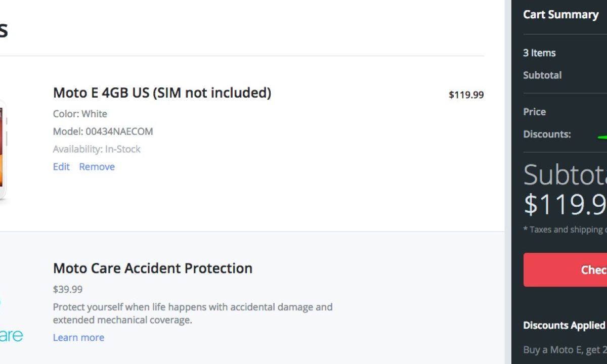This screenshot has height=364, width=607.
Task: Click the $39.99 Moto Care price
Action: (x=68, y=290)
